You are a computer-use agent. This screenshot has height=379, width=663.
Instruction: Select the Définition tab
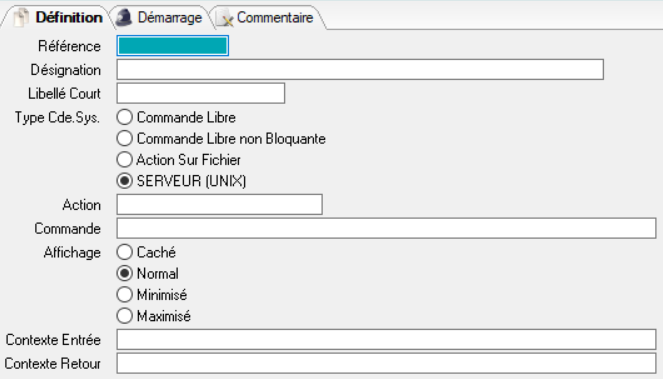pyautogui.click(x=58, y=18)
